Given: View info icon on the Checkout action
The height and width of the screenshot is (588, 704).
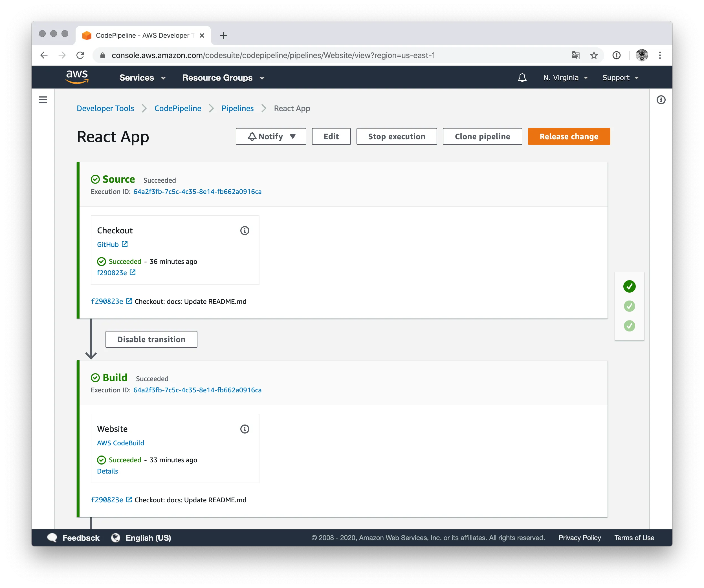Looking at the screenshot, I should pos(244,230).
